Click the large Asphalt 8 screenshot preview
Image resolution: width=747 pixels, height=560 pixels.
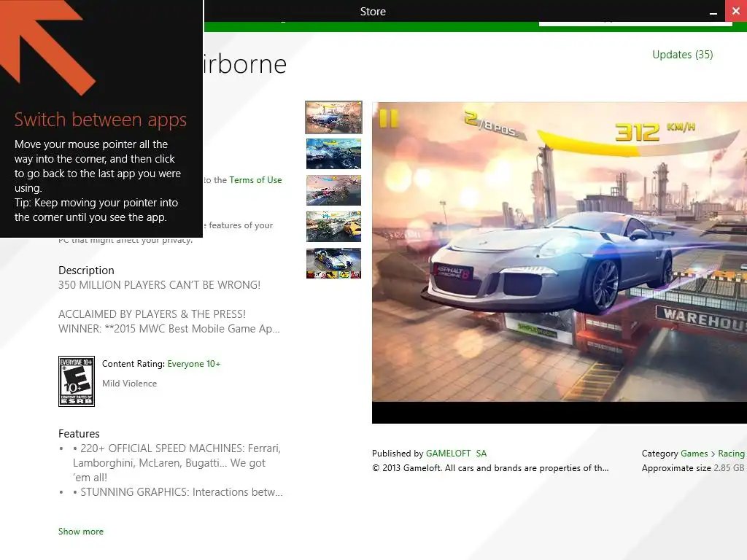click(x=560, y=262)
